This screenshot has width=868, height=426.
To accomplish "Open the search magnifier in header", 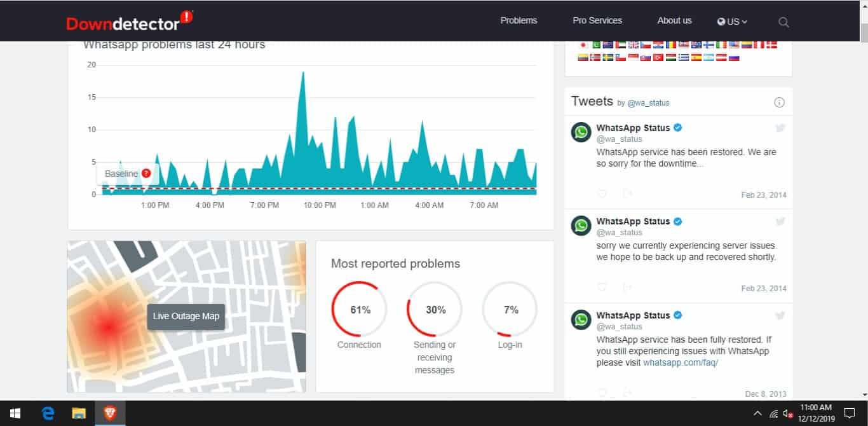I will click(783, 22).
